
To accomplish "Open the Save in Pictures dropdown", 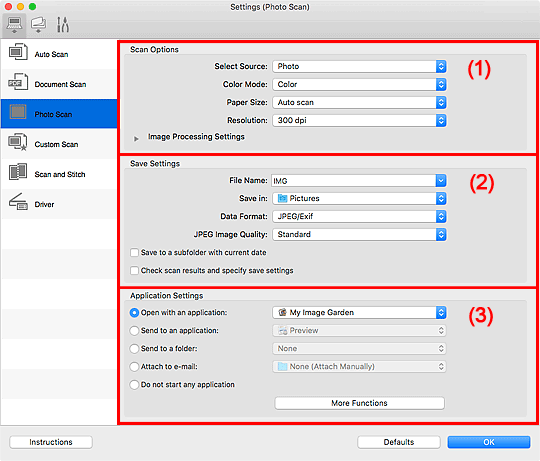I will 359,198.
